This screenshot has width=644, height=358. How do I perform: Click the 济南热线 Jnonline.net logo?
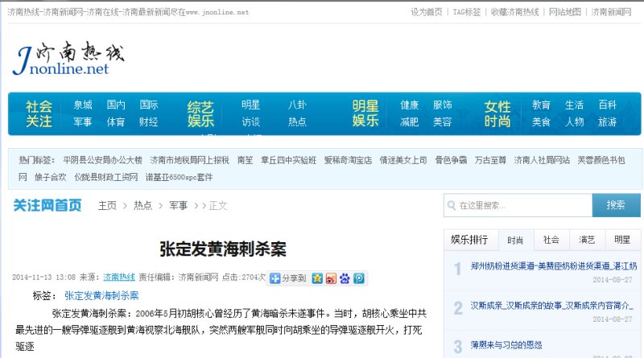pyautogui.click(x=68, y=58)
